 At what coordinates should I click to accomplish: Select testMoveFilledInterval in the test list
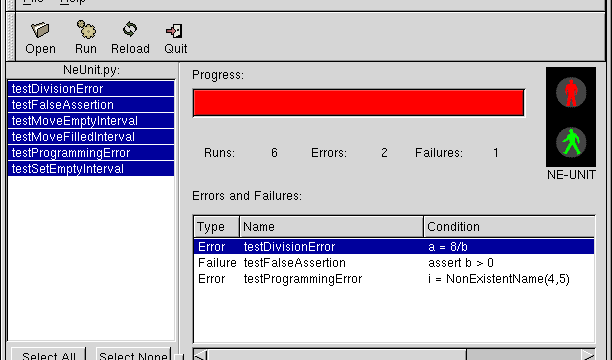pyautogui.click(x=91, y=137)
